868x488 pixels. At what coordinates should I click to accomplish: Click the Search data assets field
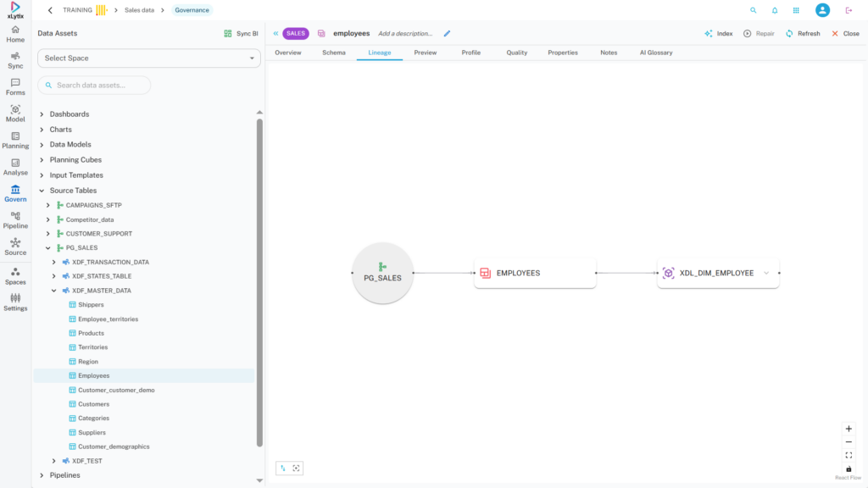(x=94, y=85)
